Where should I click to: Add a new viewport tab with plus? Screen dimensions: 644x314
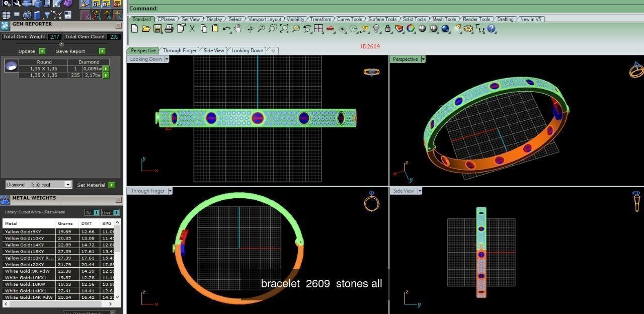[273, 50]
